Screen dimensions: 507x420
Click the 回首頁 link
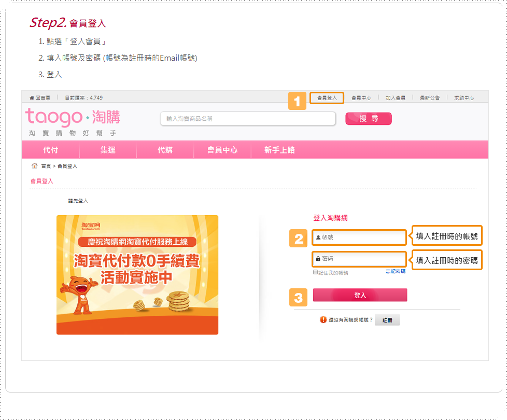click(x=43, y=98)
